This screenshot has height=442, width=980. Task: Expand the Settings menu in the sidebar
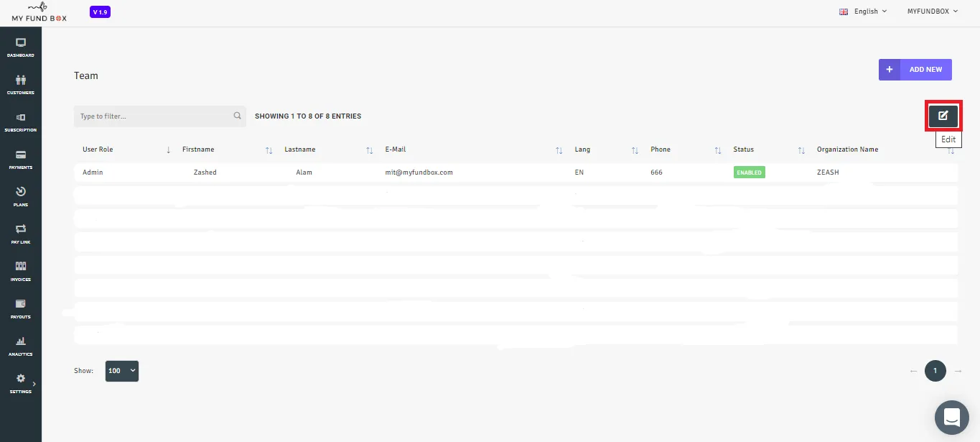coord(21,383)
